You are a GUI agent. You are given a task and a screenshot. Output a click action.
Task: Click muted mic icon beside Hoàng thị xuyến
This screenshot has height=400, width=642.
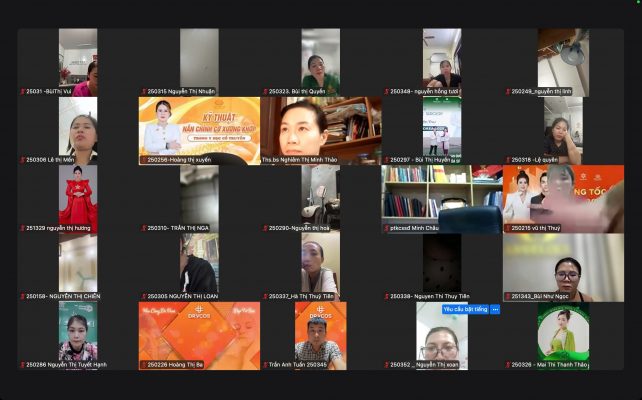coord(143,160)
